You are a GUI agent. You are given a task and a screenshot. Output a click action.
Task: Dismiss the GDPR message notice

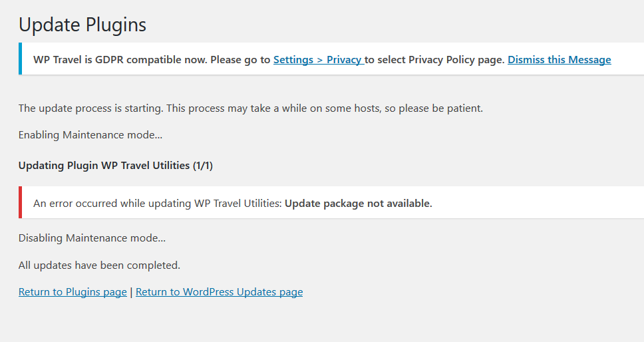coord(559,60)
